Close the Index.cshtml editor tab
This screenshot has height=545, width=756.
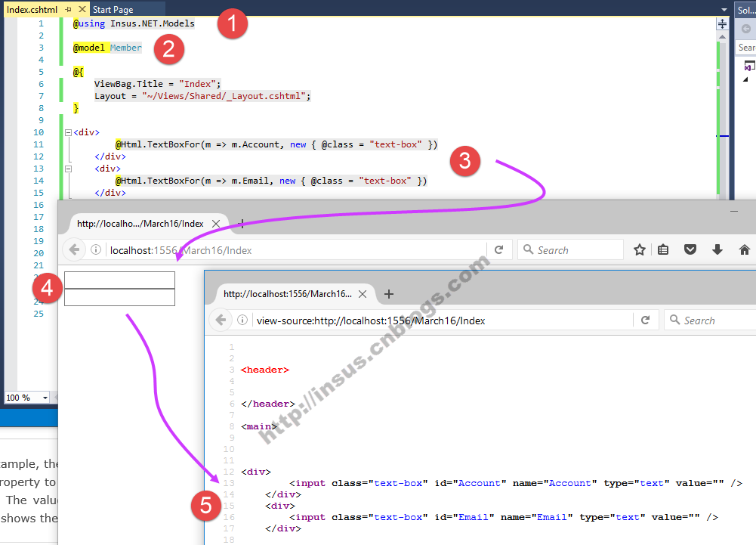click(82, 9)
